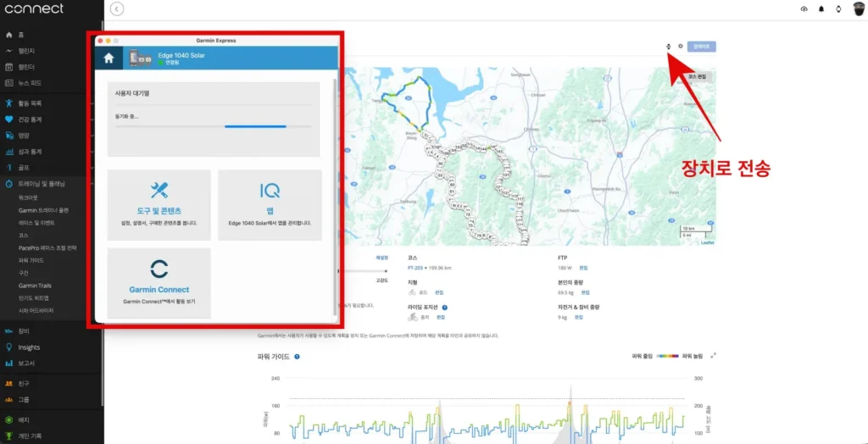Screen dimensions: 868x444
Task: Click the Garmin Express home icon
Action: coord(109,58)
